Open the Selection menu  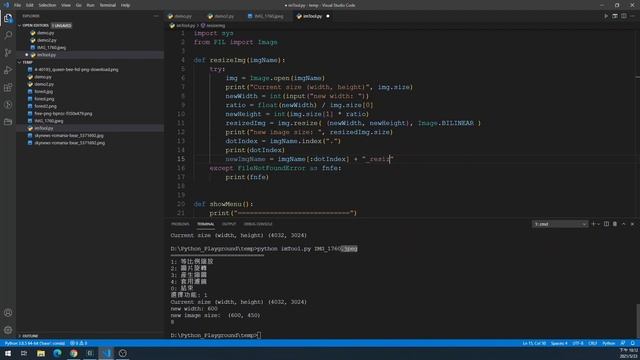[47, 5]
